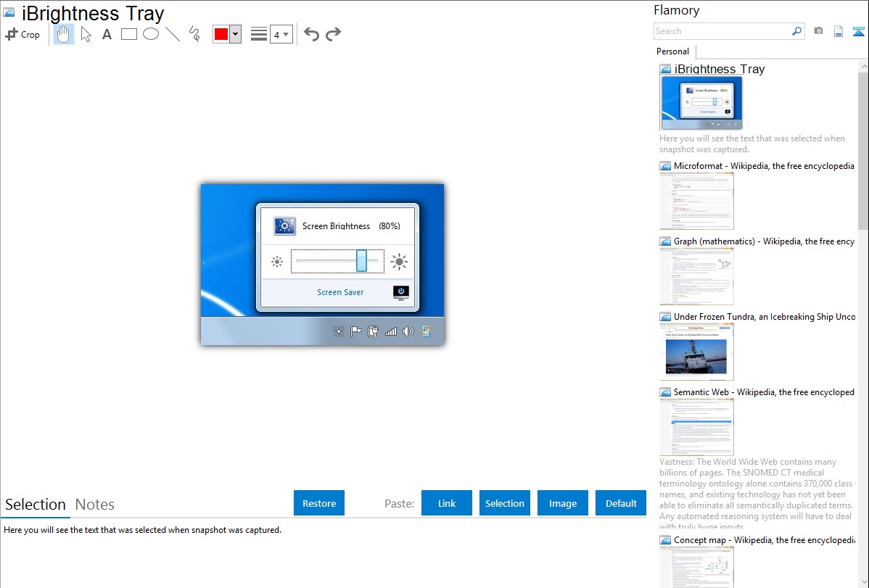Activate the hand pan tool
This screenshot has width=869, height=588.
(64, 34)
